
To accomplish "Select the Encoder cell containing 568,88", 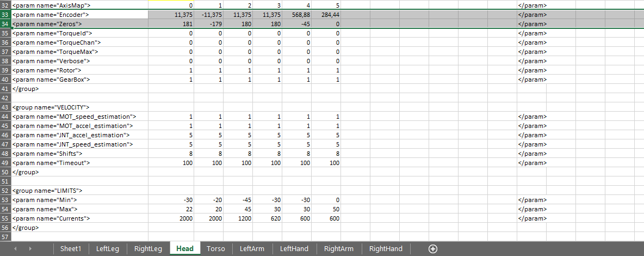I will [x=296, y=15].
